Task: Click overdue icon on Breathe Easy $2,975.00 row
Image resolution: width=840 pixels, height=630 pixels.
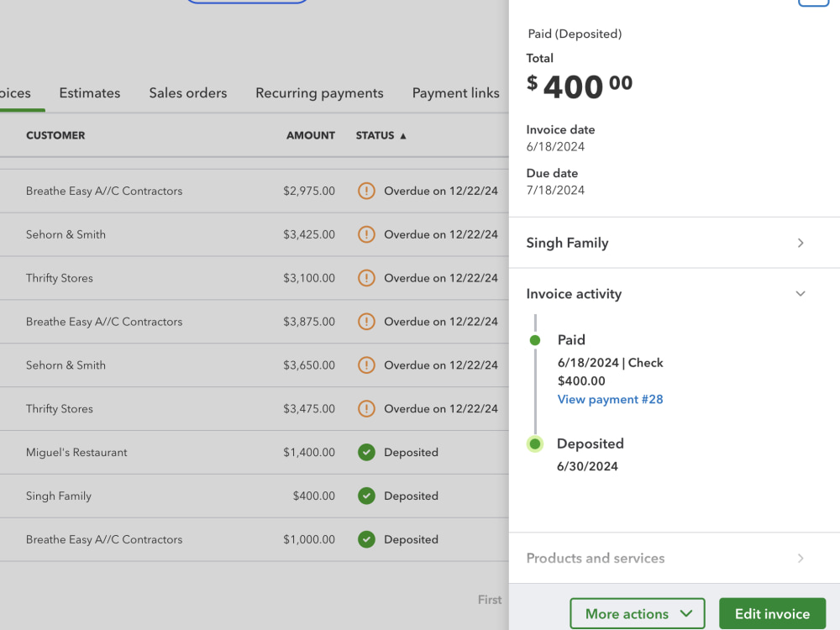Action: click(366, 191)
